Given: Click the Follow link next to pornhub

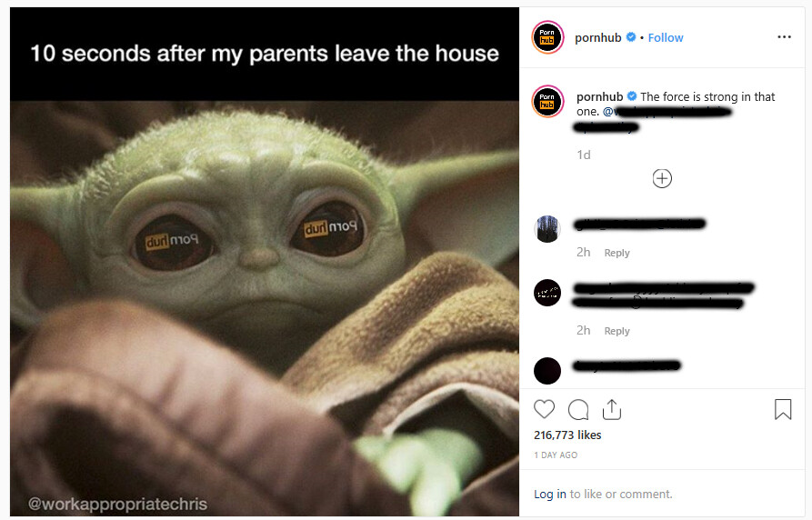Looking at the screenshot, I should 666,38.
